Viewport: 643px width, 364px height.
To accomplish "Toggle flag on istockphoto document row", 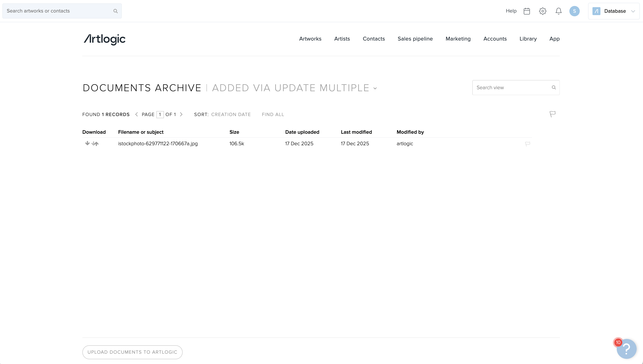I will (527, 144).
